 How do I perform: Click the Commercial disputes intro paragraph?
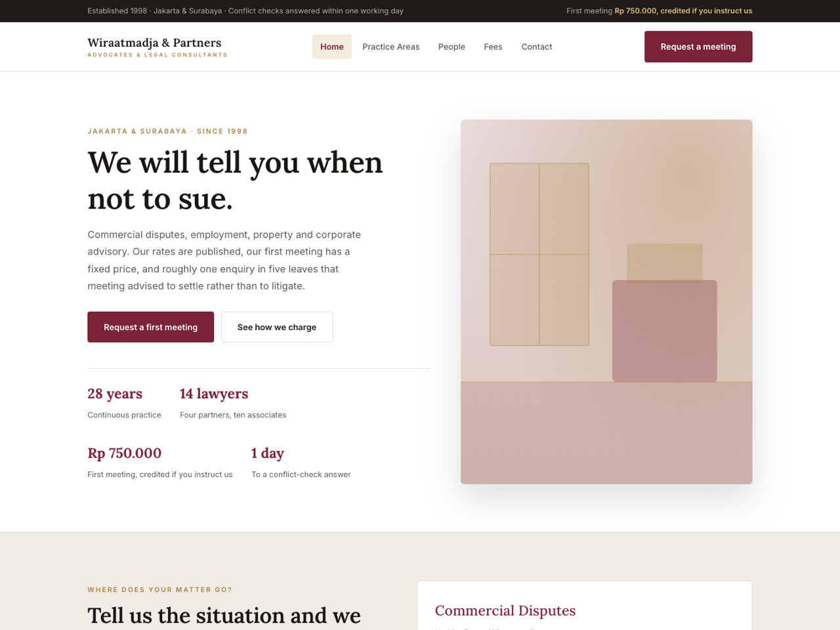[224, 260]
